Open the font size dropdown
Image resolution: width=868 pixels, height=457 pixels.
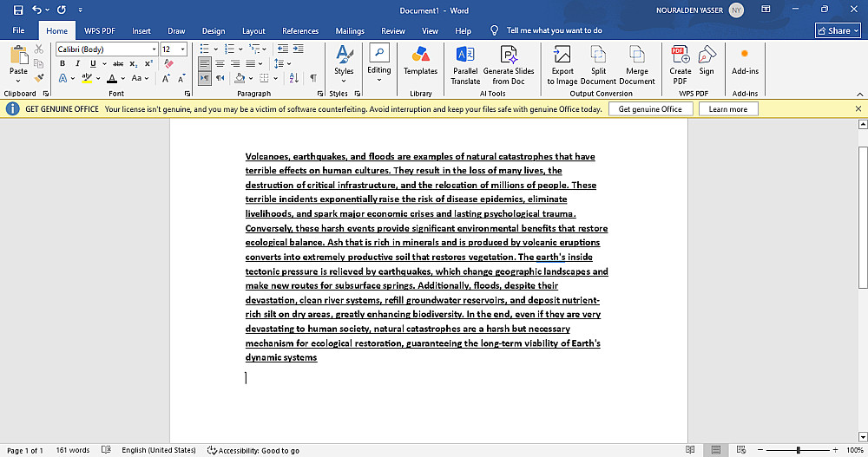pyautogui.click(x=182, y=49)
